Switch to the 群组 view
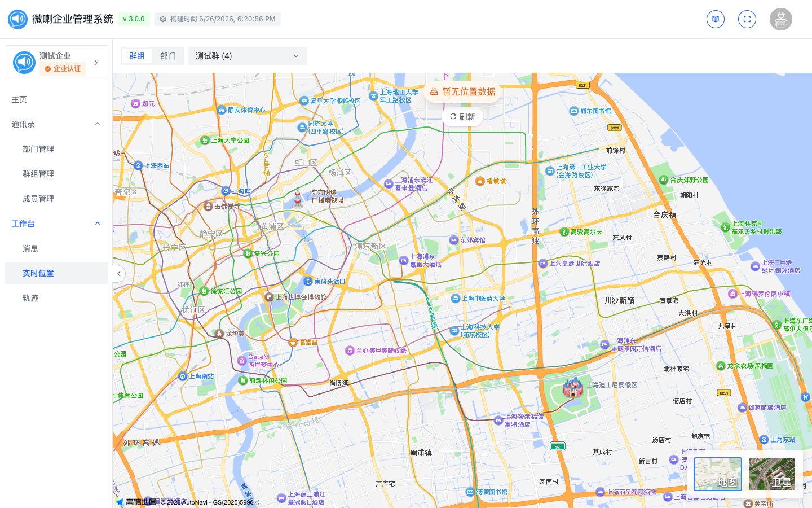Screen dimensions: 812x508 pos(137,56)
